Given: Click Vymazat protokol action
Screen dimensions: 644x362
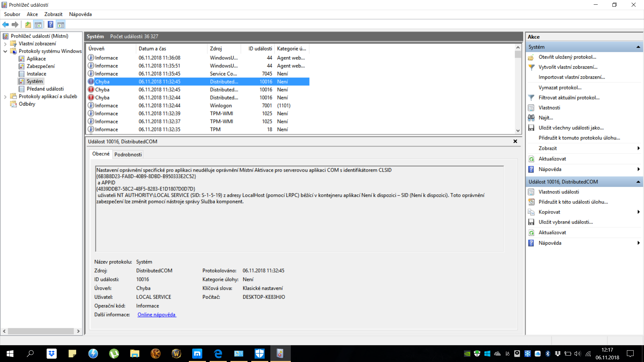Looking at the screenshot, I should [x=560, y=87].
